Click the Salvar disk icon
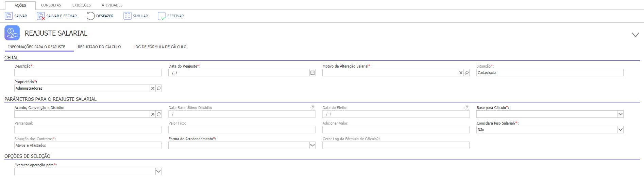Screen dimensions: 644x186 click(x=9, y=16)
